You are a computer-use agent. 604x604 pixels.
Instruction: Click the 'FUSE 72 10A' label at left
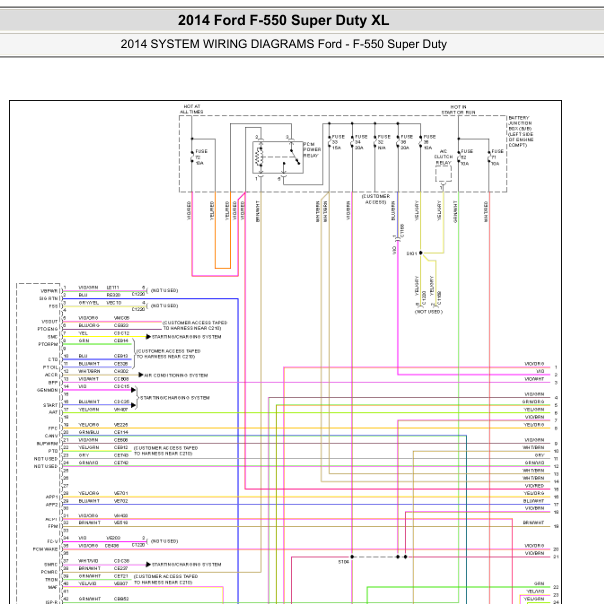pyautogui.click(x=201, y=157)
